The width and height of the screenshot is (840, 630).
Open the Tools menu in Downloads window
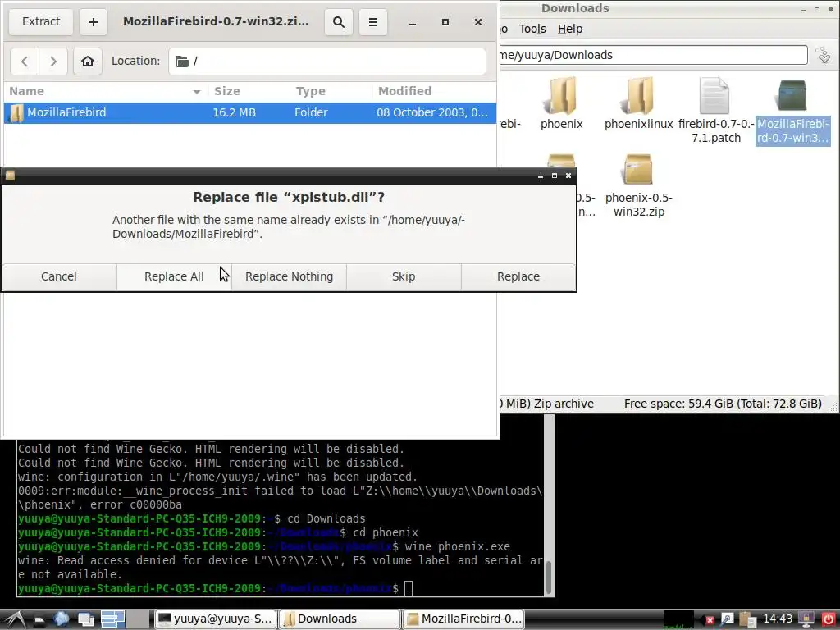point(532,29)
